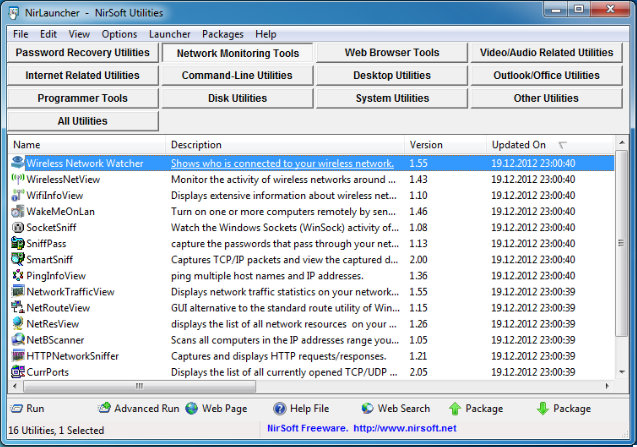Show All Utilities category
637x447 pixels.
[83, 121]
